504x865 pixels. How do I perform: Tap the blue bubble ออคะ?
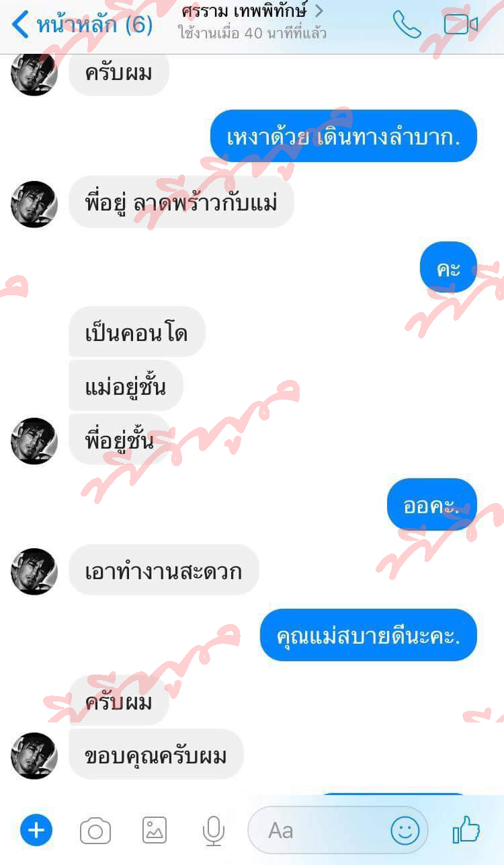pyautogui.click(x=432, y=504)
